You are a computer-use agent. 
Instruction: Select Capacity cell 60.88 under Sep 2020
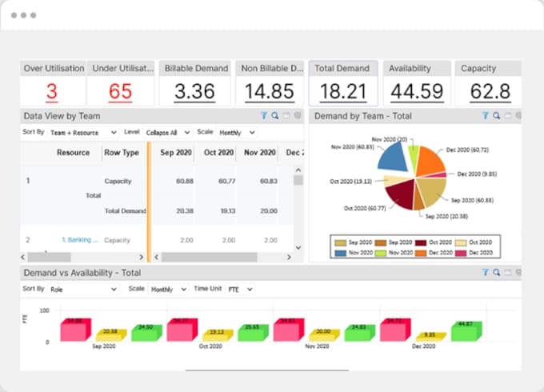(185, 181)
